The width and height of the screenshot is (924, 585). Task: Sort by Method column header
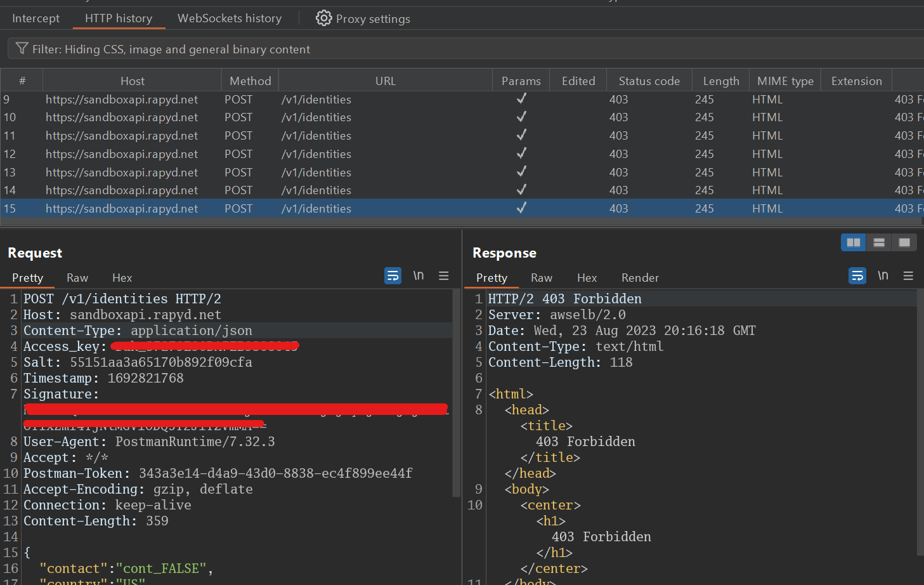click(250, 81)
